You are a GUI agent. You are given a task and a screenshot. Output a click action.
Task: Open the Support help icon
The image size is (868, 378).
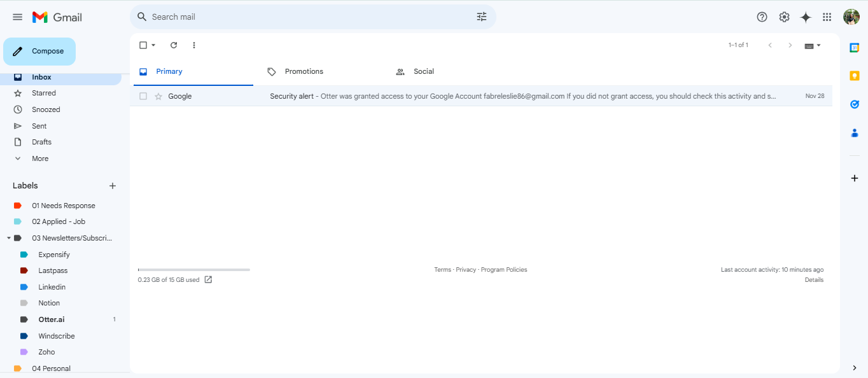[762, 17]
